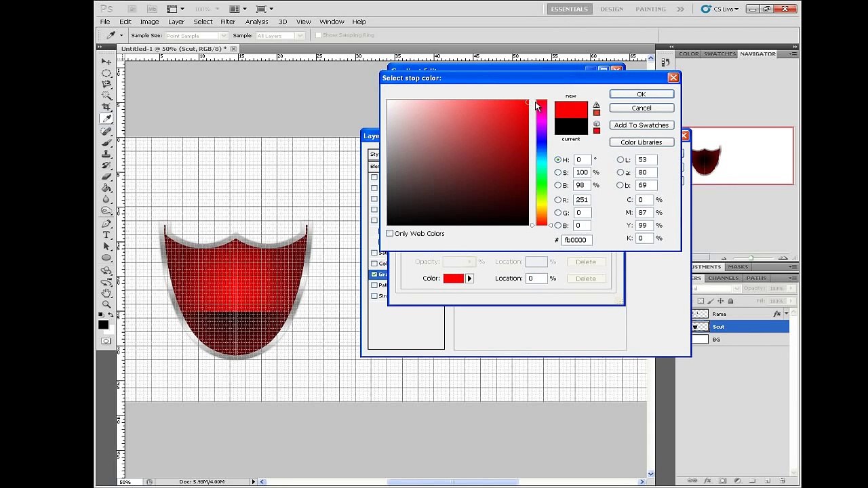Select the Pen tool

106,224
